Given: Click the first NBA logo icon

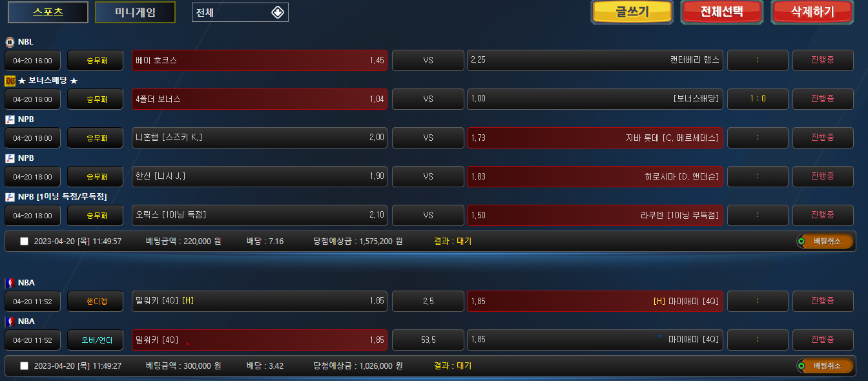Looking at the screenshot, I should (x=10, y=282).
